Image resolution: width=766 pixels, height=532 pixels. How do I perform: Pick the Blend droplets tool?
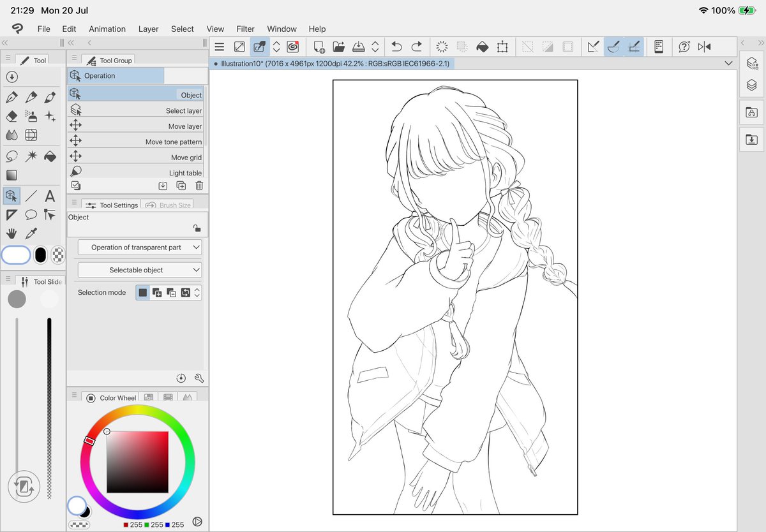(x=11, y=135)
